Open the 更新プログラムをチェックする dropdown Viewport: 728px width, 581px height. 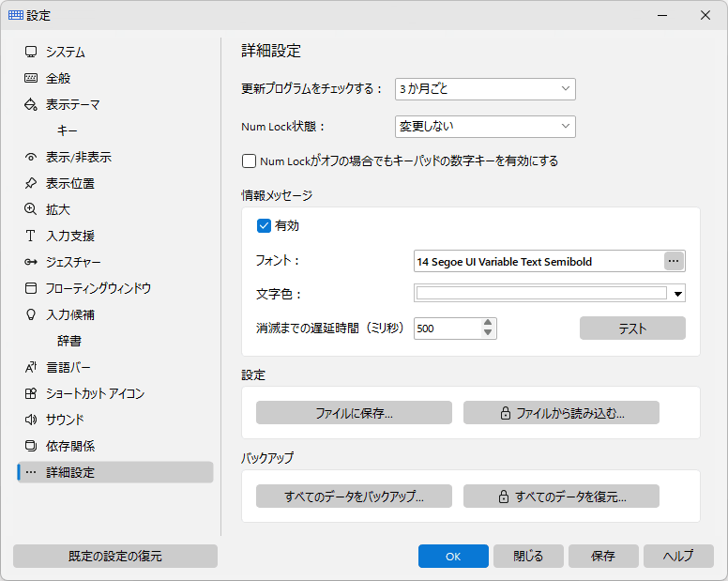pyautogui.click(x=485, y=89)
